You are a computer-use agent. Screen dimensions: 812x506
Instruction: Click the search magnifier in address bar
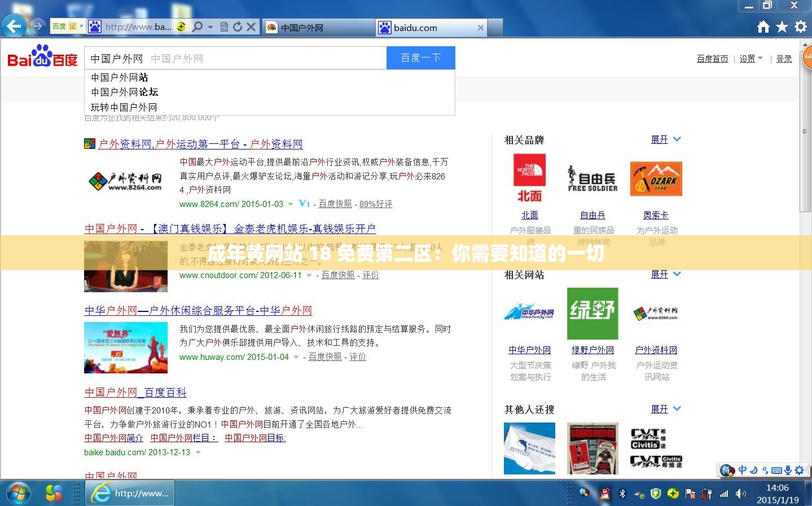coord(197,27)
